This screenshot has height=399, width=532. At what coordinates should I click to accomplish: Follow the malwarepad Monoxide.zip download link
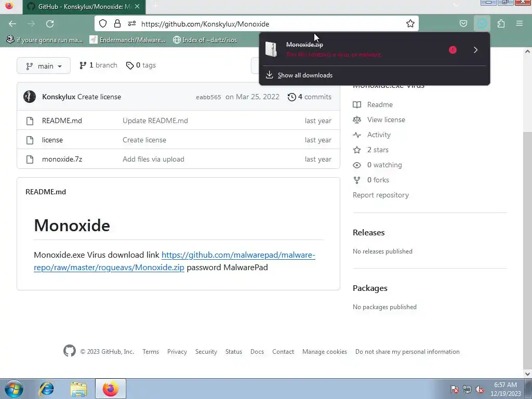click(x=175, y=261)
